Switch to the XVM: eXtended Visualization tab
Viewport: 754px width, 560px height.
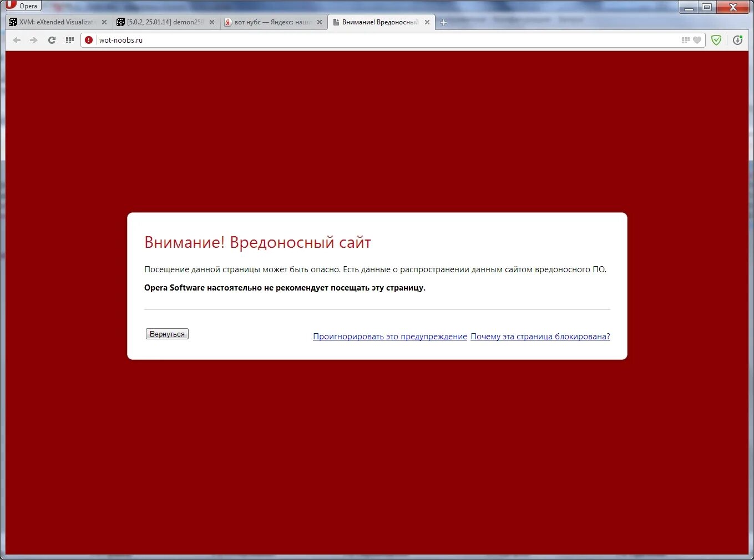click(x=58, y=22)
